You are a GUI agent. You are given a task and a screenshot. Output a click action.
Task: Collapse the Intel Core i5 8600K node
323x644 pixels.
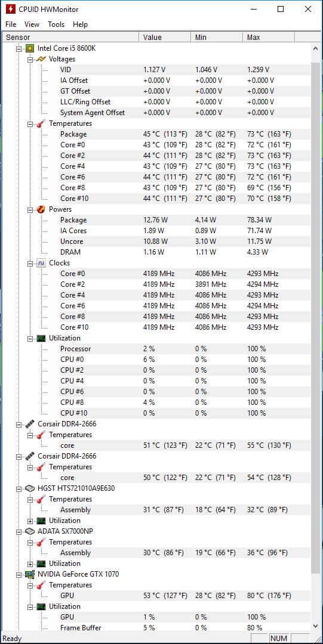[x=19, y=48]
